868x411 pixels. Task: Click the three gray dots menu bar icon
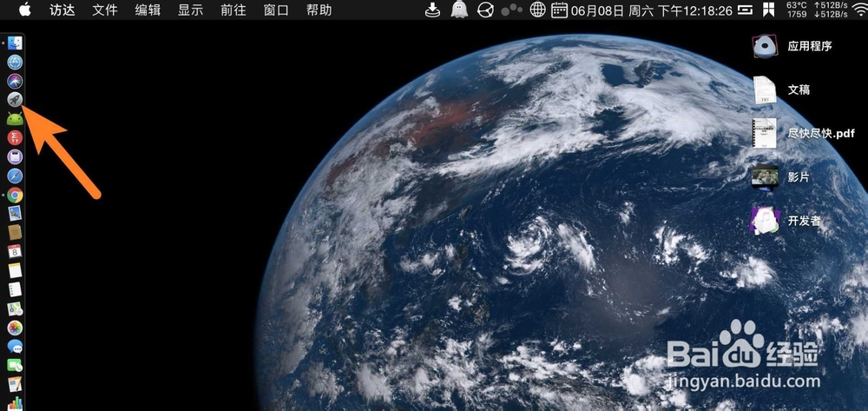click(511, 10)
